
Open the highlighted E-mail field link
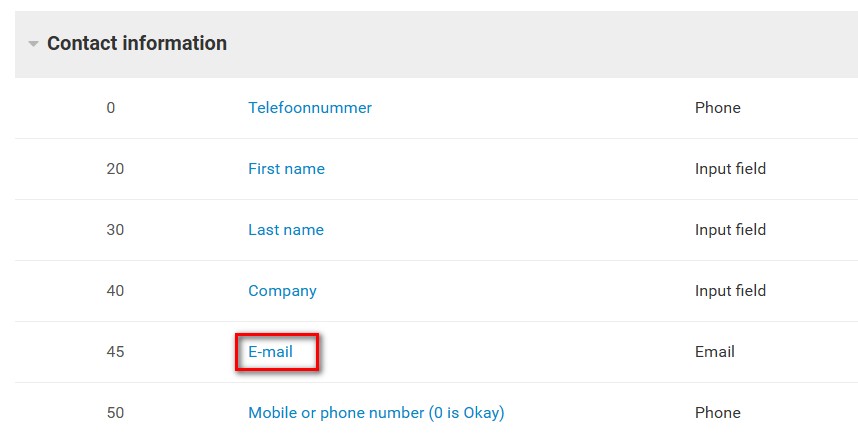pos(270,352)
